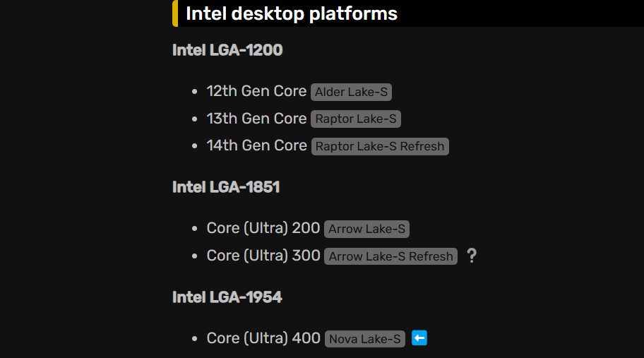This screenshot has width=644, height=358.
Task: Select the 14th Gen Core text
Action: click(x=256, y=145)
